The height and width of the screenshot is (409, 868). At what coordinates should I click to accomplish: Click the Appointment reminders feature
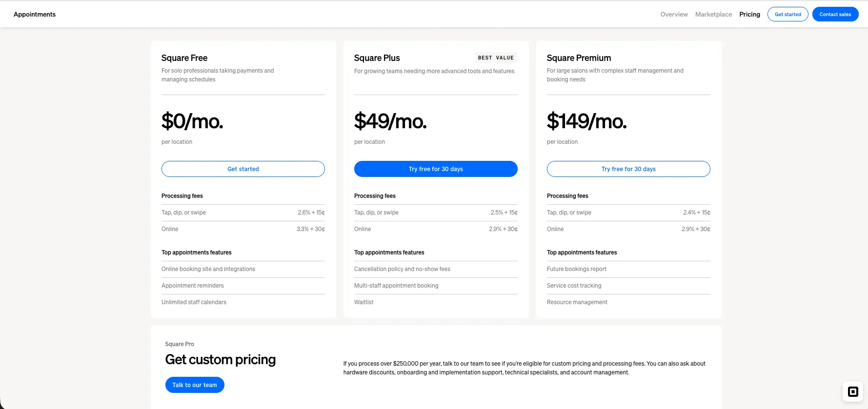pyautogui.click(x=193, y=286)
